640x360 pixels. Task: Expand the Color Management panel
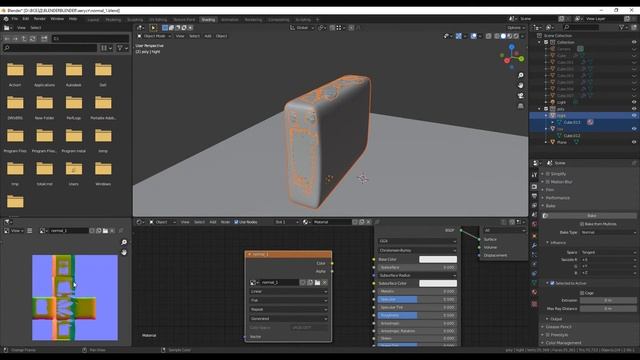(563, 343)
